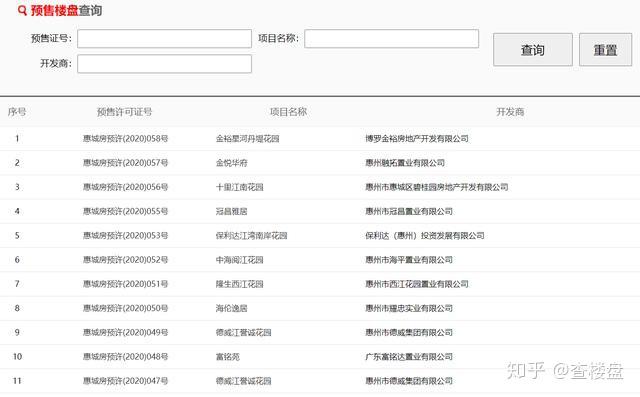Screen dimensions: 640x397
Task: Select permit 惠城房预许(2020)052号
Action: [x=126, y=259]
